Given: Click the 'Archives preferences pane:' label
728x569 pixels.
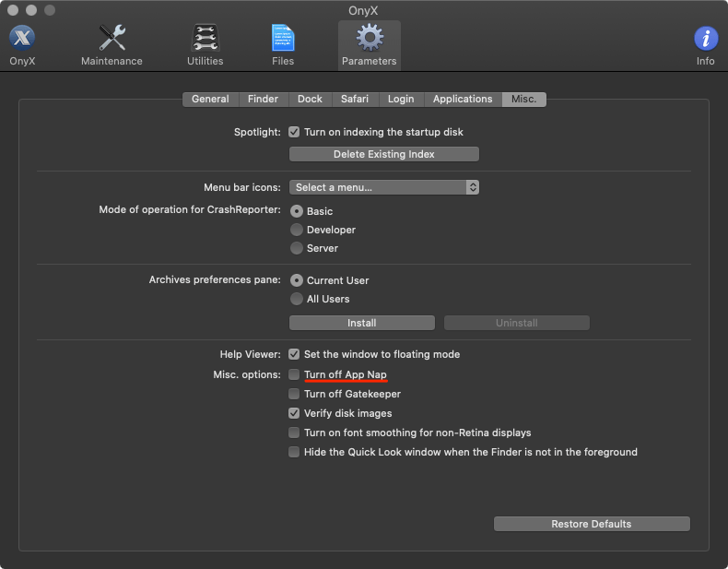Looking at the screenshot, I should (215, 279).
